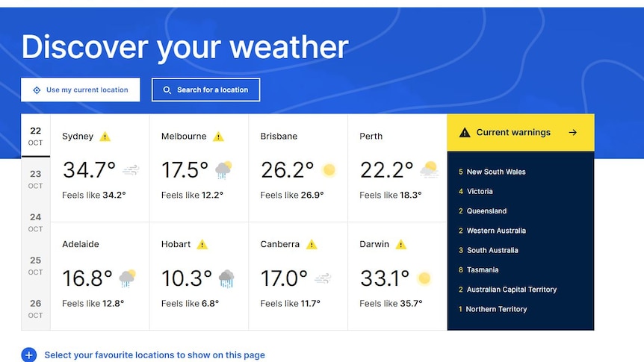This screenshot has width=644, height=362.
Task: Click the Hobart rain cloud icon
Action: click(226, 279)
